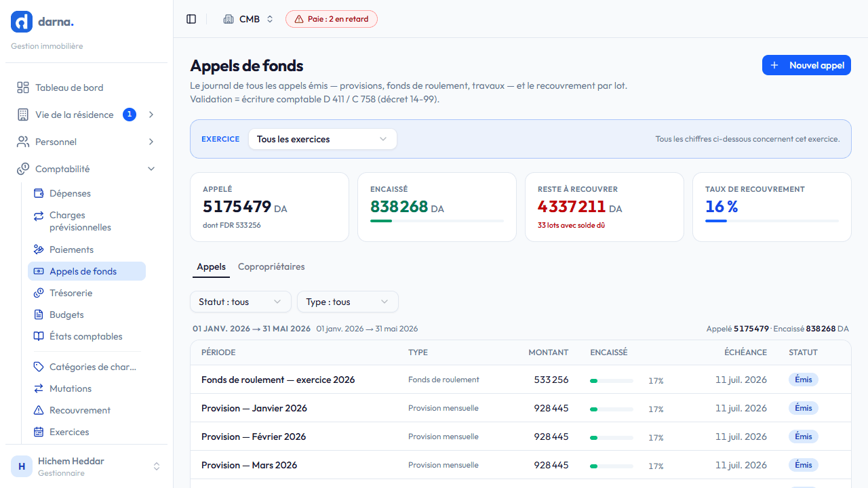This screenshot has height=488, width=868.
Task: Switch to the Copropriétaires tab
Action: click(271, 267)
